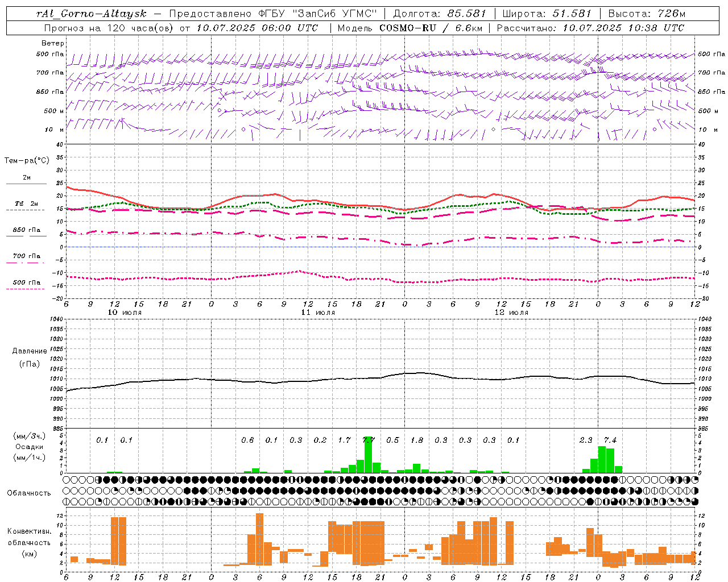The width and height of the screenshot is (728, 582).
Task: Click the 7.7 precipitation value
Action: [369, 440]
